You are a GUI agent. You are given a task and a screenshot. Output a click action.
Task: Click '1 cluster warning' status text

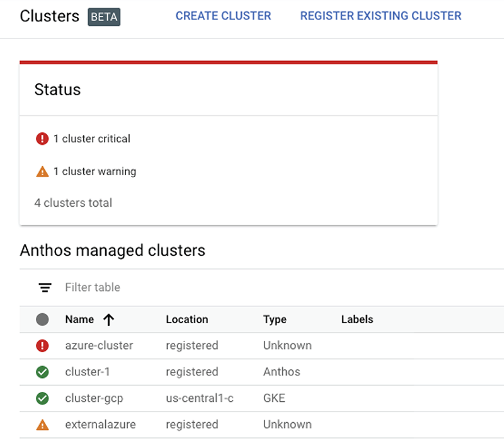95,171
